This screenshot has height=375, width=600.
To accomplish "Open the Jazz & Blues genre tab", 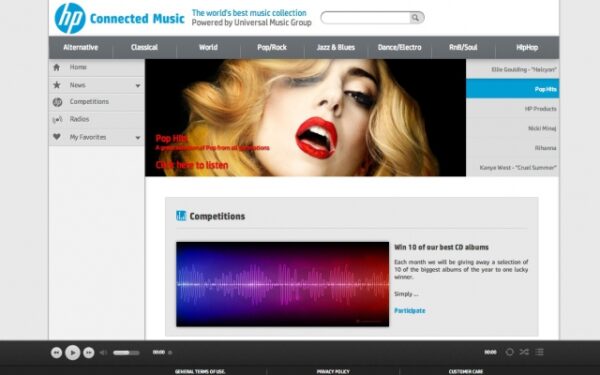I will point(336,47).
